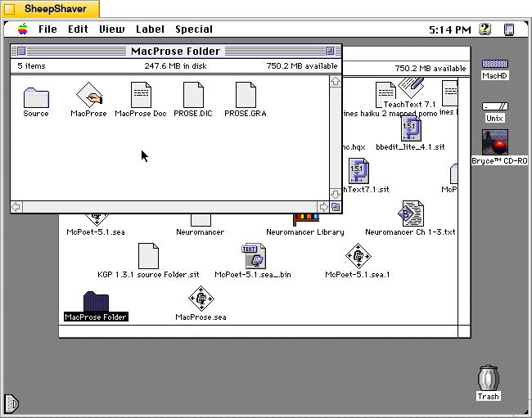Select the MacProse Folder icon in back window
Screen dimensions: 532x418
[96, 301]
